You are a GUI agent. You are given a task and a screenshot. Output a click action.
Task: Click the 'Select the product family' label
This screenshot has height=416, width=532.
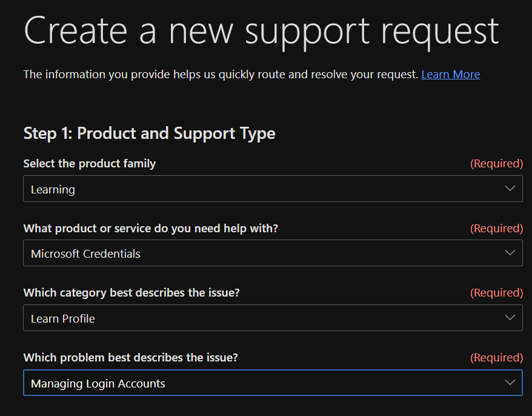pos(90,164)
